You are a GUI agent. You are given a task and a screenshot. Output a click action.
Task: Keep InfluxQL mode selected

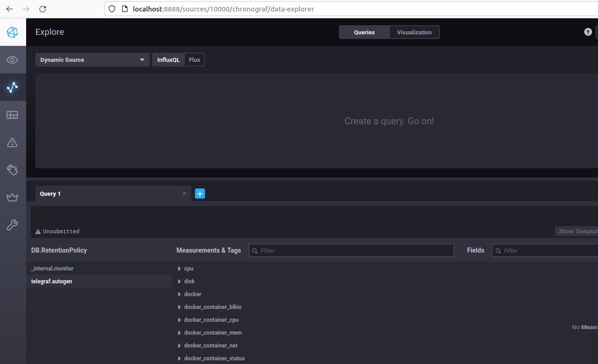click(168, 60)
